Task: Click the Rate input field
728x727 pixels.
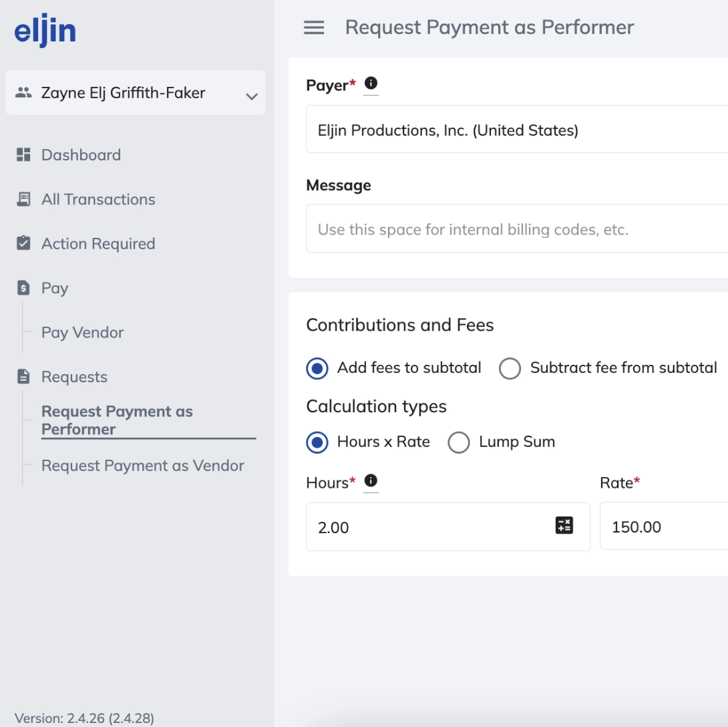Action: [x=663, y=527]
